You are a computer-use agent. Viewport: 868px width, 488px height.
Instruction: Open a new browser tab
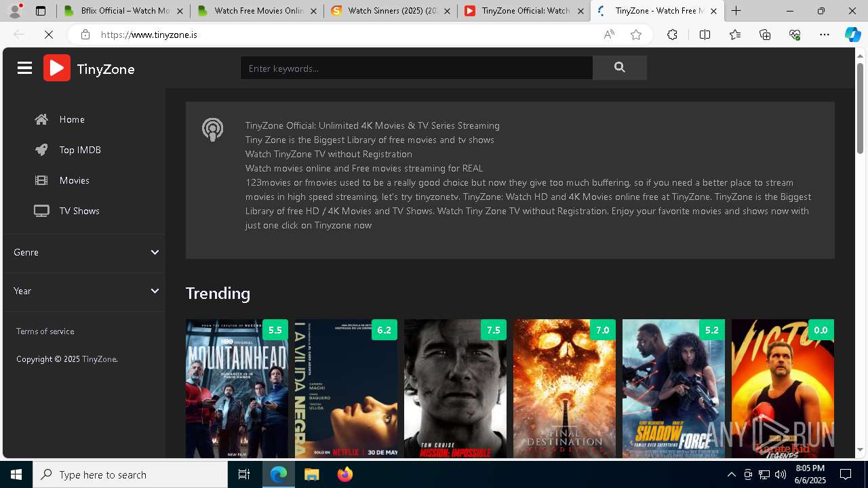(x=736, y=11)
